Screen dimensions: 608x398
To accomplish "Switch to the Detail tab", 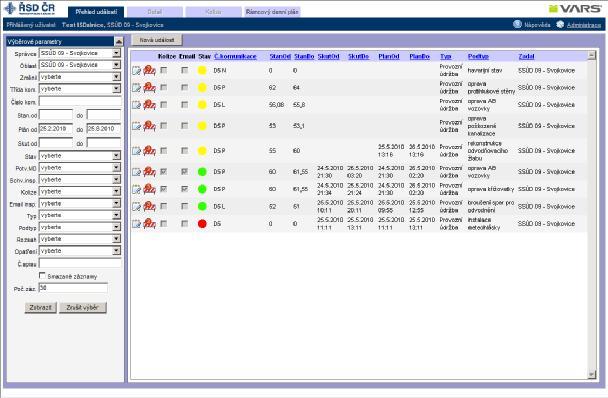I will click(x=155, y=12).
